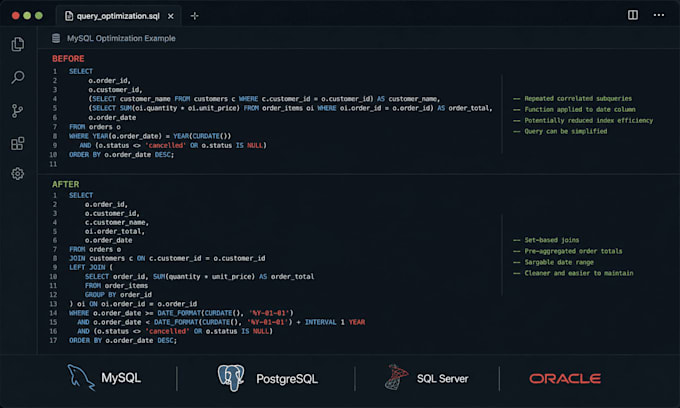
Task: Add a new tab with plus icon
Action: coord(194,16)
